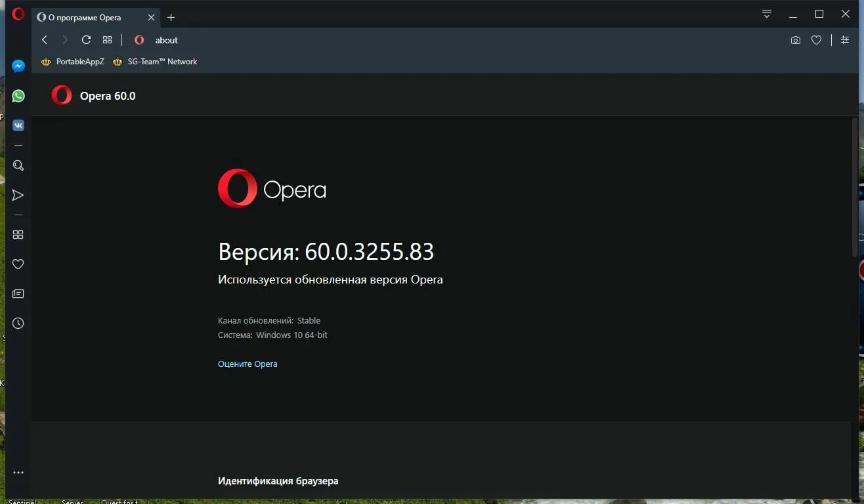The width and height of the screenshot is (864, 504).
Task: Close the 'О программе Opera' tab
Action: click(151, 18)
